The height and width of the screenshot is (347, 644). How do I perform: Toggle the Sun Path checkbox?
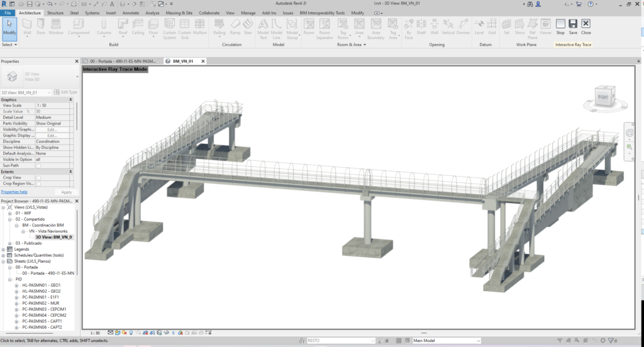38,165
